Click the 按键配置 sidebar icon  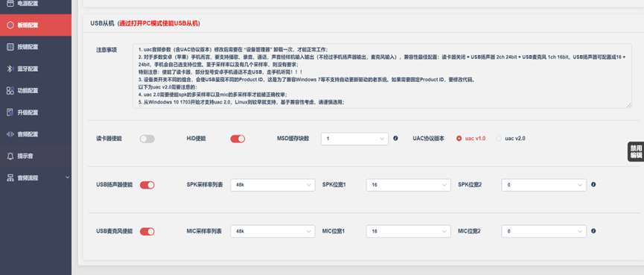10,47
